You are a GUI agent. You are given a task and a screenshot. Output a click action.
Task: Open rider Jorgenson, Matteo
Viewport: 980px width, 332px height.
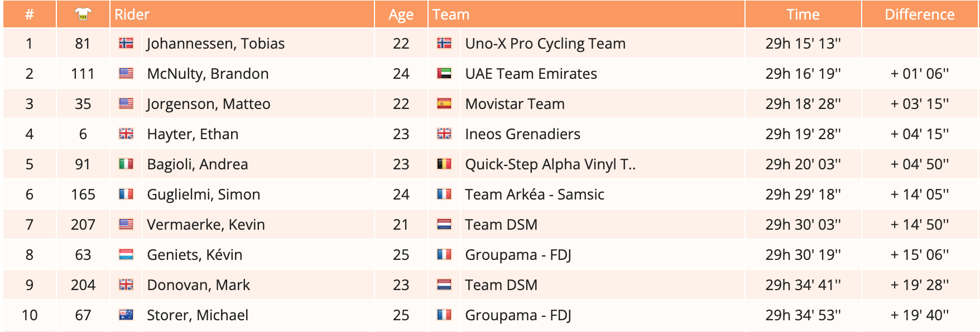point(209,104)
